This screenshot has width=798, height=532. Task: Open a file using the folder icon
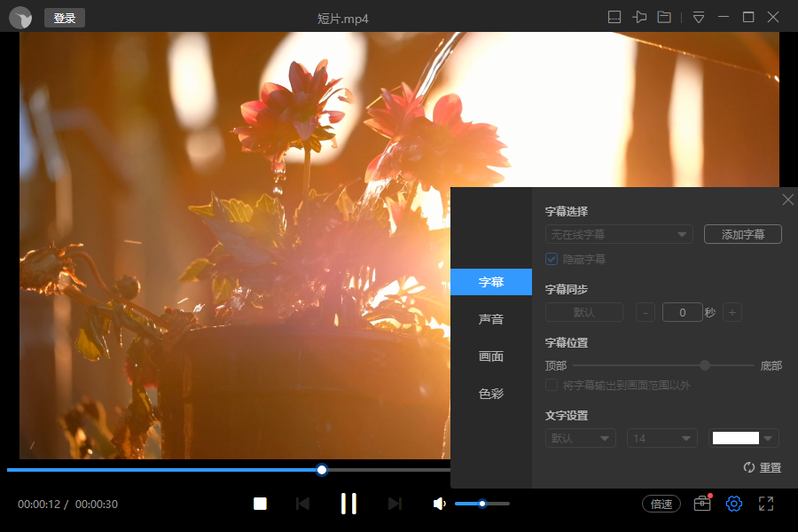click(x=663, y=17)
